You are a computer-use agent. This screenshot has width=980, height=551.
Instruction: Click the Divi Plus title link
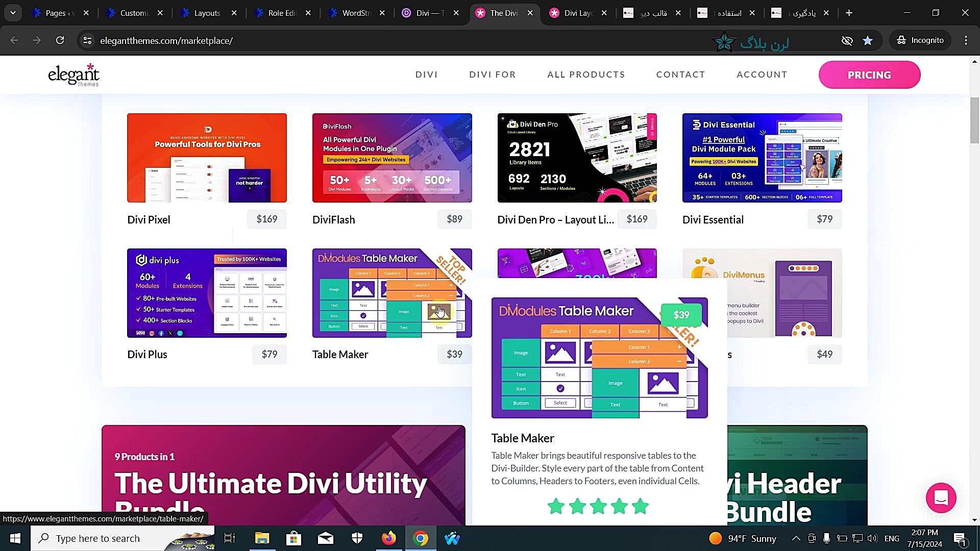147,354
